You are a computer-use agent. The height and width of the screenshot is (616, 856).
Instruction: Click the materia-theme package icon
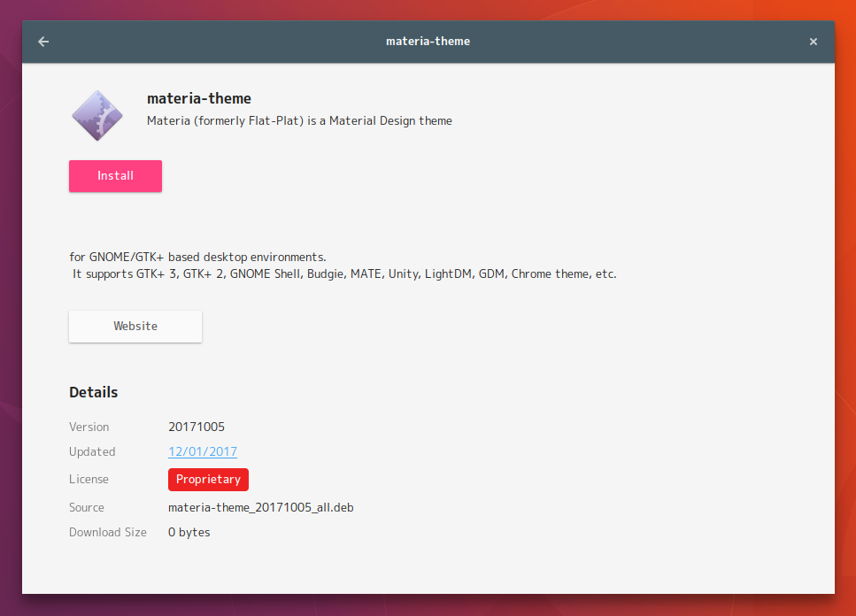coord(97,116)
